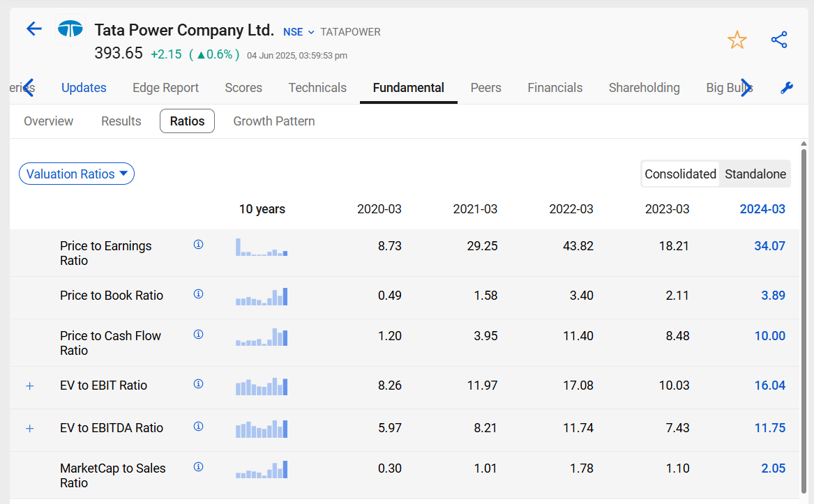The image size is (814, 504).
Task: Click the 3.89 Price to Book value
Action: [x=773, y=296]
